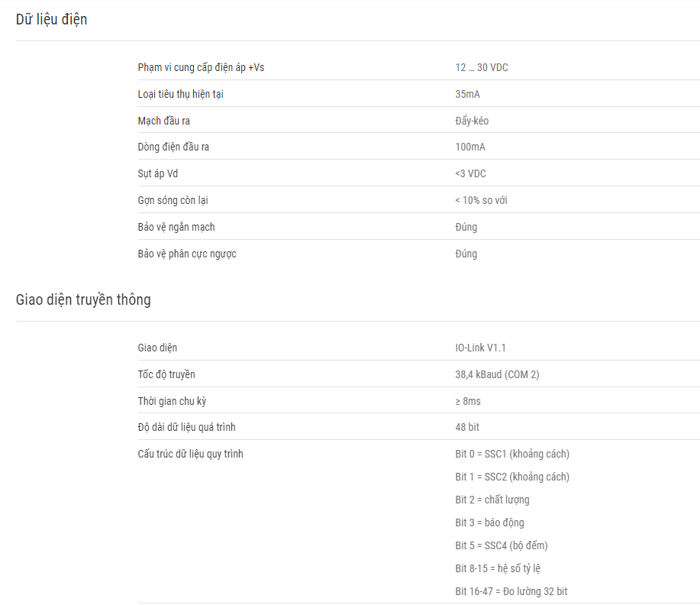Click the 'IO-Link V1.1' interface value
Image resolution: width=700 pixels, height=605 pixels.
click(480, 348)
